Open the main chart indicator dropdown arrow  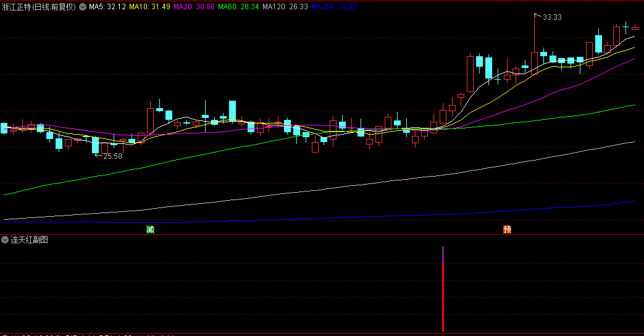[83, 7]
